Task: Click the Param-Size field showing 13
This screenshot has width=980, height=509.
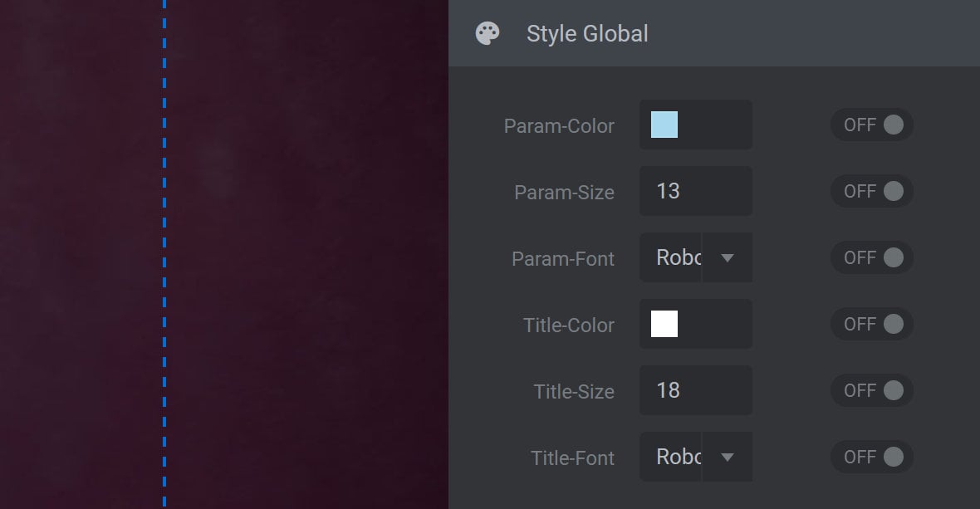Action: [696, 191]
